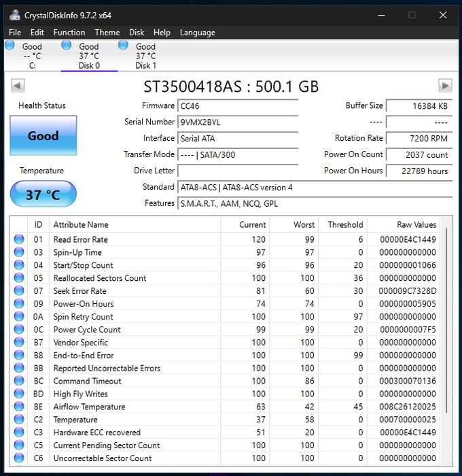462x476 pixels.
Task: Click the Good health status button
Action: tap(43, 135)
